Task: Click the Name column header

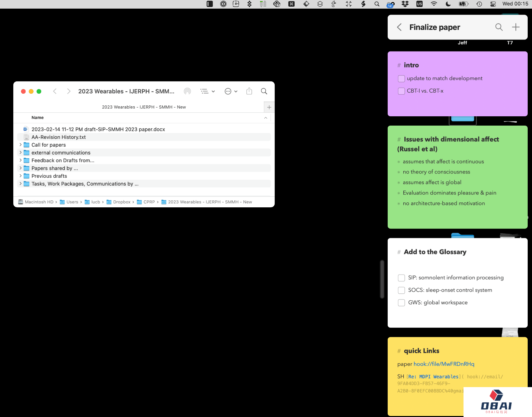Action: (x=38, y=118)
